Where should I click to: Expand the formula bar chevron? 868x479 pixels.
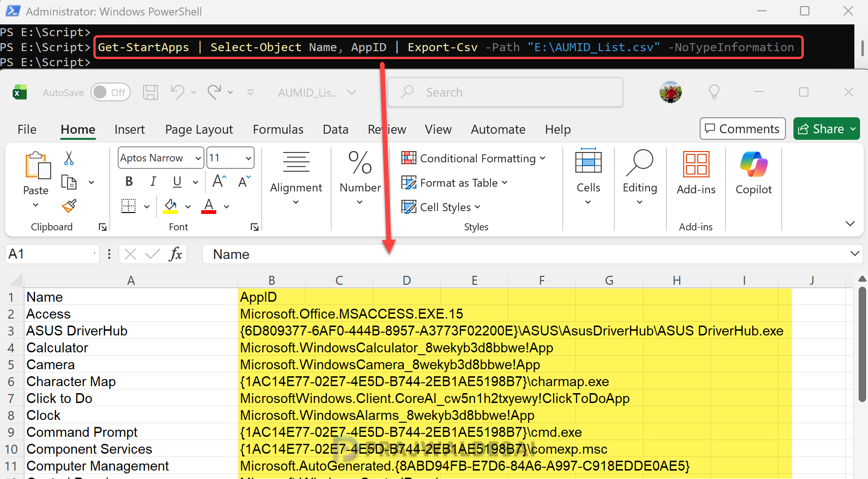tap(854, 254)
